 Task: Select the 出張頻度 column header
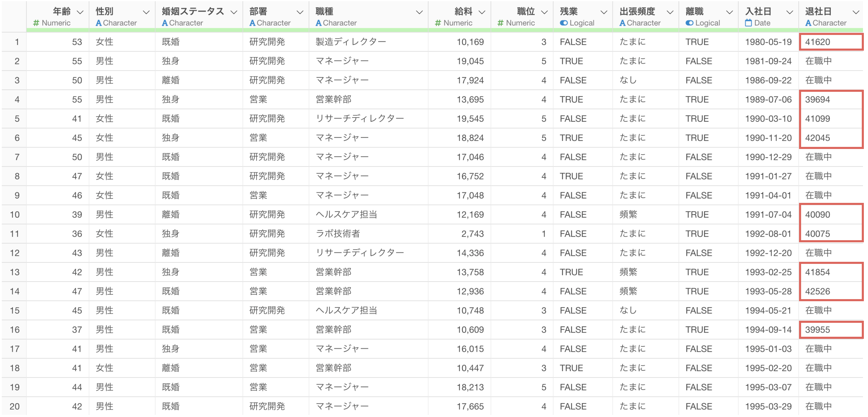coord(645,16)
